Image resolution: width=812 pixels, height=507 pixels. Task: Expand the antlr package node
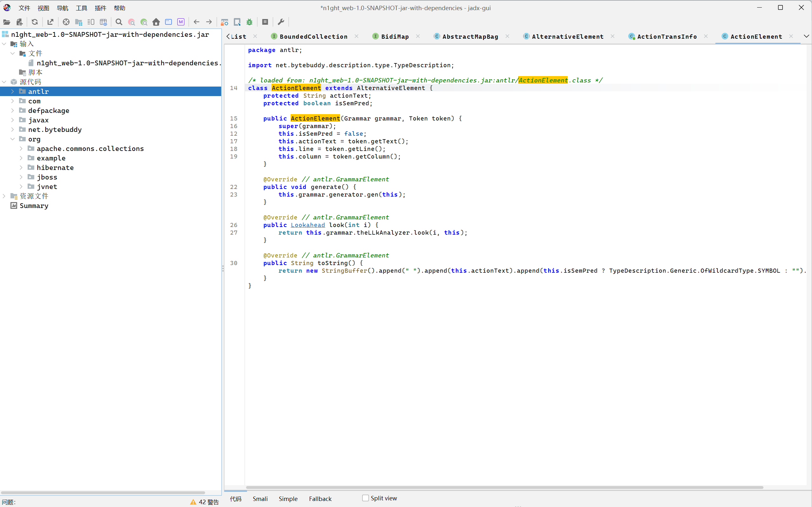pos(12,91)
